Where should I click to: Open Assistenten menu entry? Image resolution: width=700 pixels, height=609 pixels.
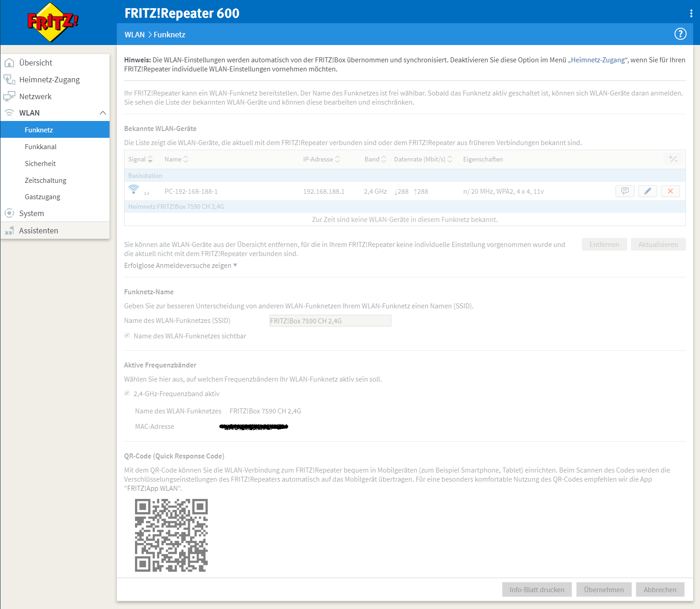click(55, 231)
